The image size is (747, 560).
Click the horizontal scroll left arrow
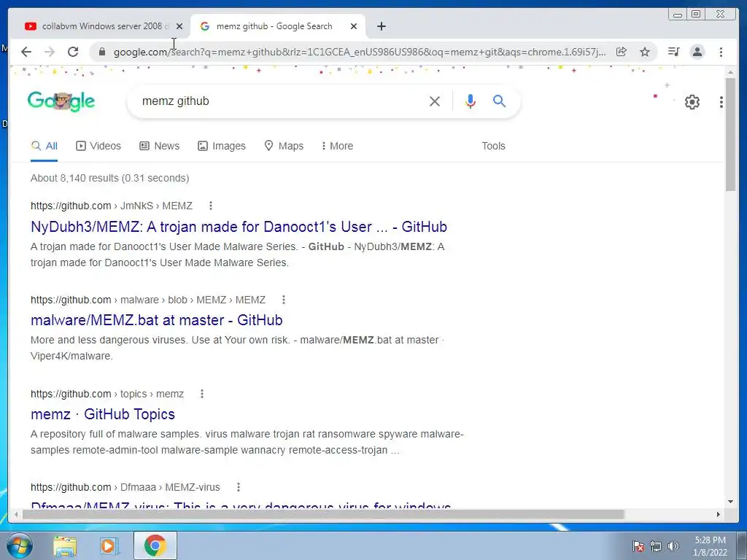16,514
